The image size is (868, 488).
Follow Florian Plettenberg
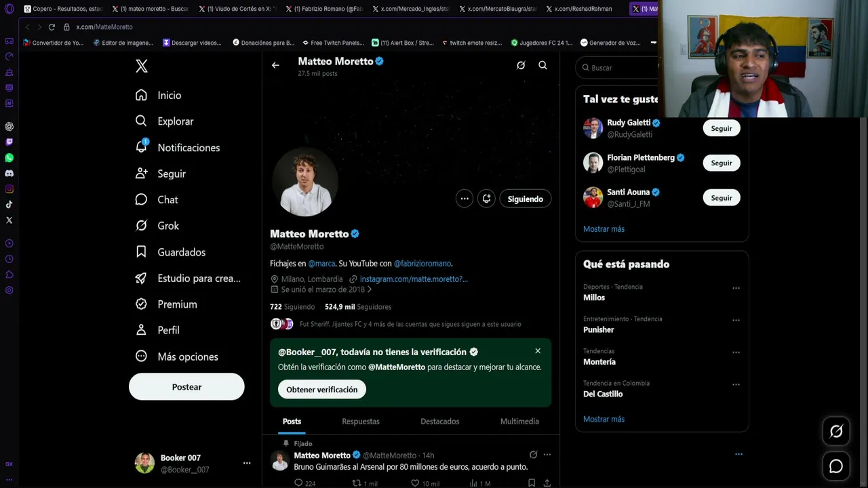point(722,163)
